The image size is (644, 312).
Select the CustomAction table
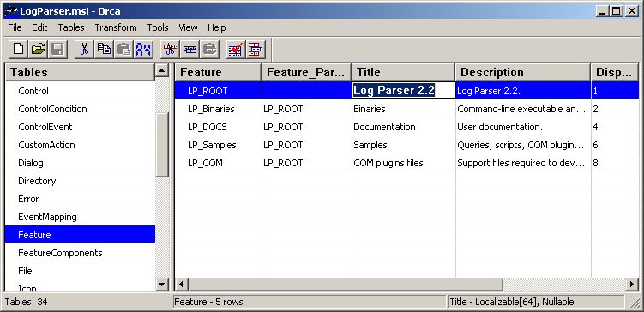click(x=80, y=145)
